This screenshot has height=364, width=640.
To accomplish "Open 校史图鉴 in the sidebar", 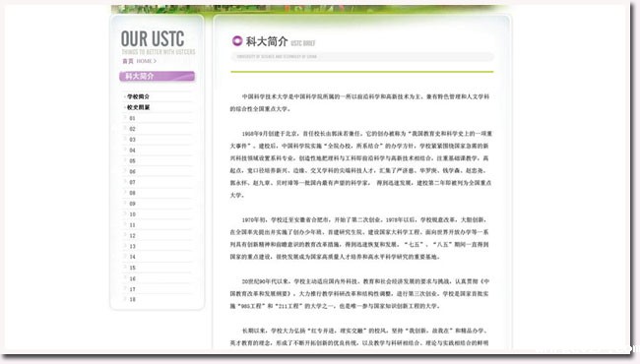I will click(138, 107).
